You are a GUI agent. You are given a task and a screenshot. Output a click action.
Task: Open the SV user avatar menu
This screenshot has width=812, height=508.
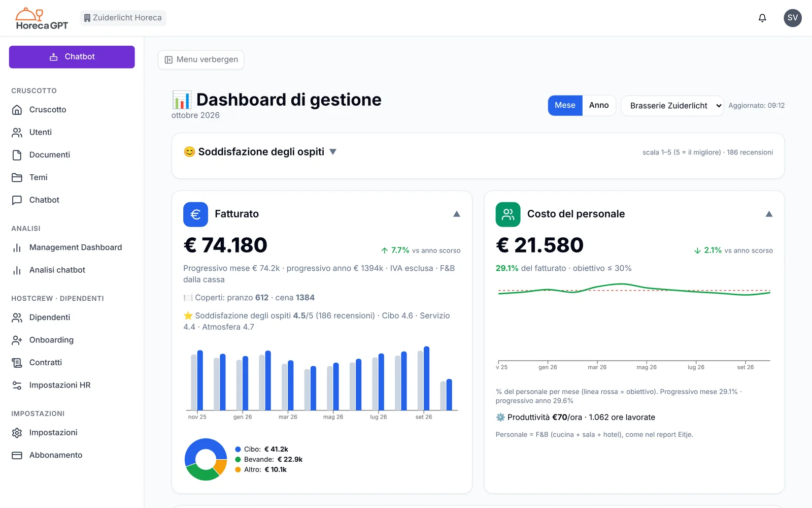(x=793, y=18)
